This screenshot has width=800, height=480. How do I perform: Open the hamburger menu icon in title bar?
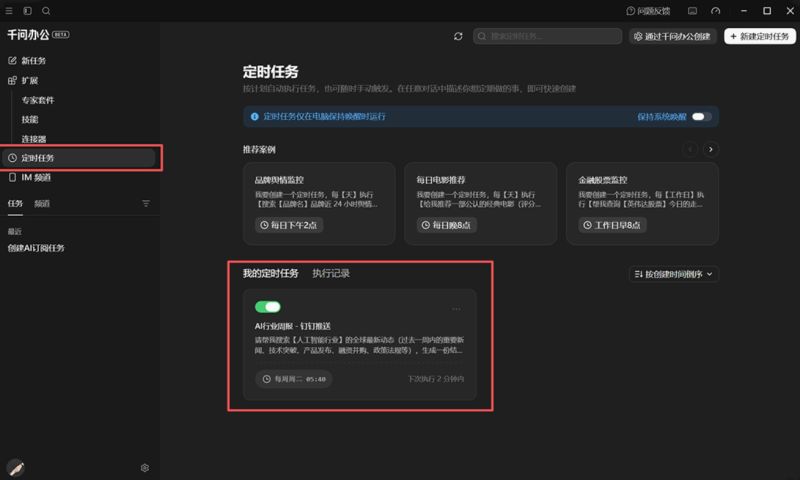coord(9,11)
